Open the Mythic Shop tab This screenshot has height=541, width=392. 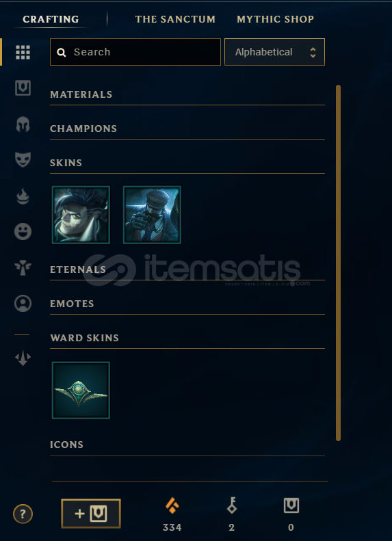point(276,19)
